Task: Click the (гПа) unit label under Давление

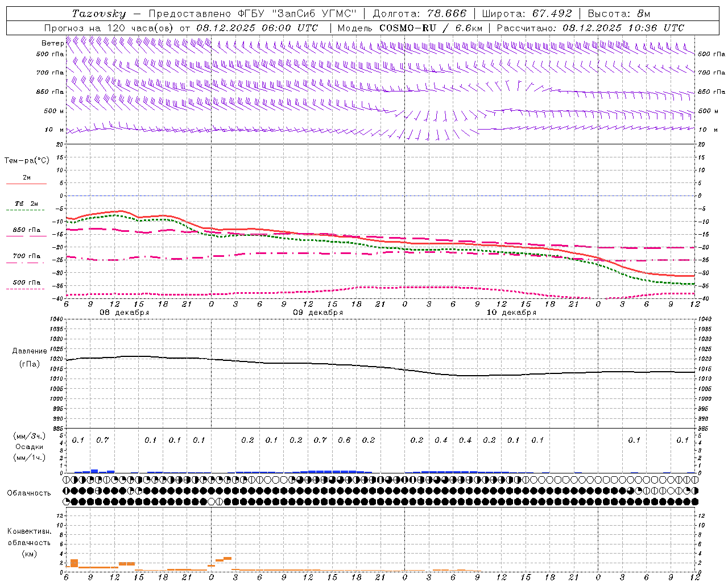Action: click(x=30, y=364)
